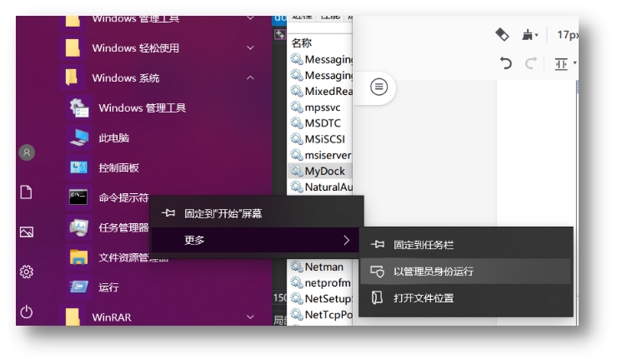The width and height of the screenshot is (617, 364).
Task: Click the undo arrow in the editor toolbar
Action: tap(506, 63)
